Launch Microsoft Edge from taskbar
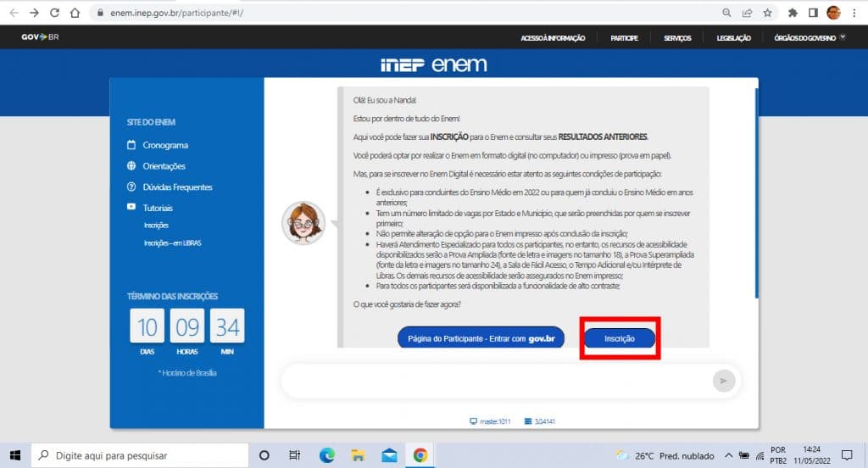The height and width of the screenshot is (468, 868). (326, 455)
